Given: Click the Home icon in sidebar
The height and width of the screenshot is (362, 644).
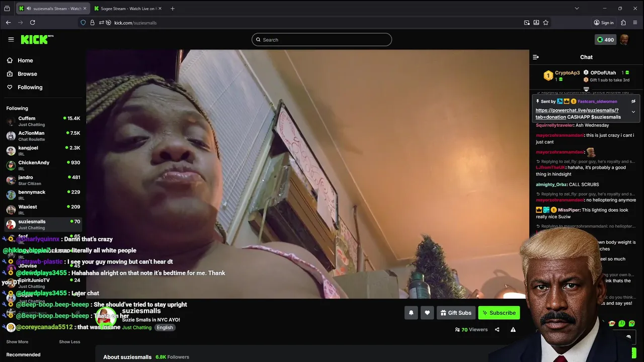Looking at the screenshot, I should [x=10, y=60].
